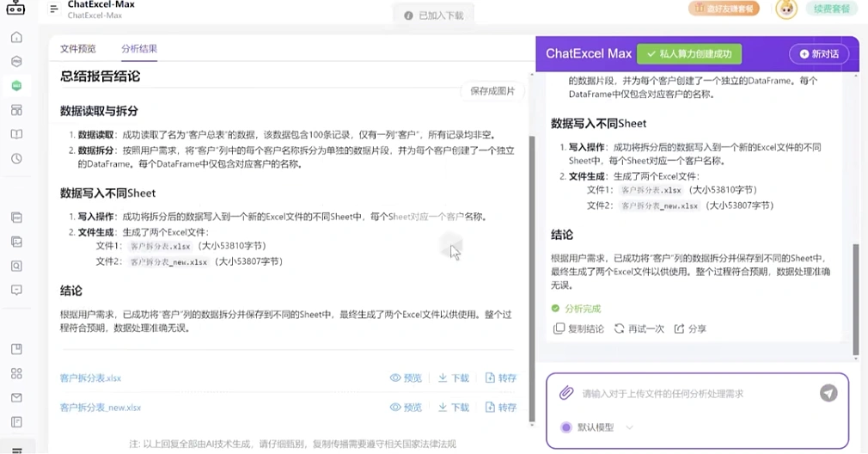Click the 邀好友赚套餐 button

point(724,9)
